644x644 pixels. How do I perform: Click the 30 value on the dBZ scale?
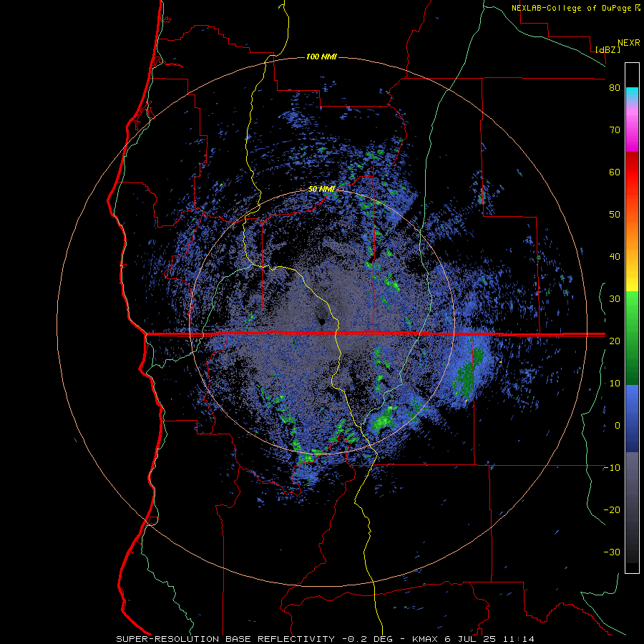[615, 299]
